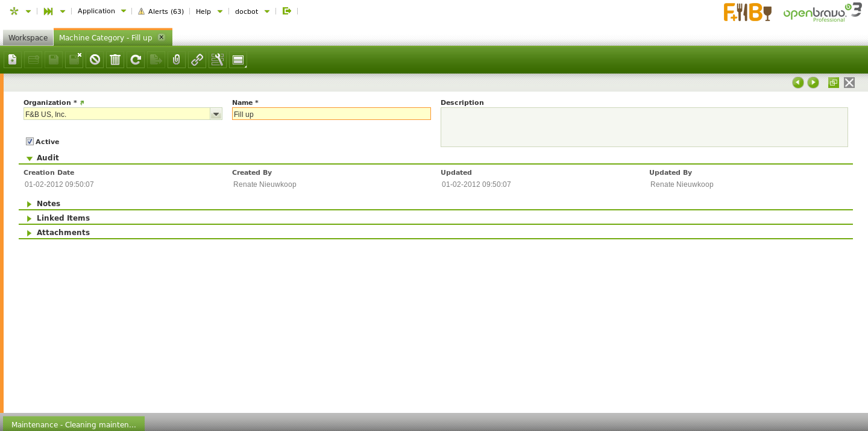Expand the Linked Items section

(63, 218)
